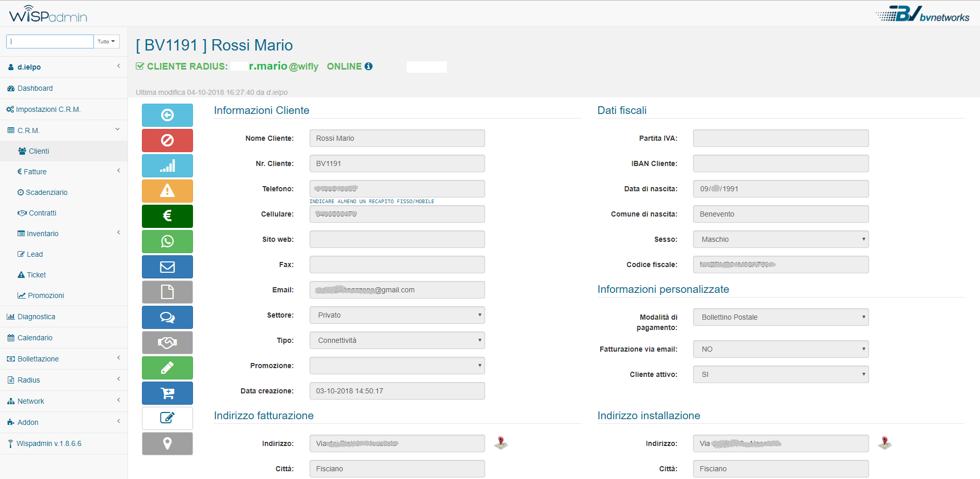Open the Fatturazione via email dropdown
Image resolution: width=980 pixels, height=479 pixels.
tap(781, 349)
